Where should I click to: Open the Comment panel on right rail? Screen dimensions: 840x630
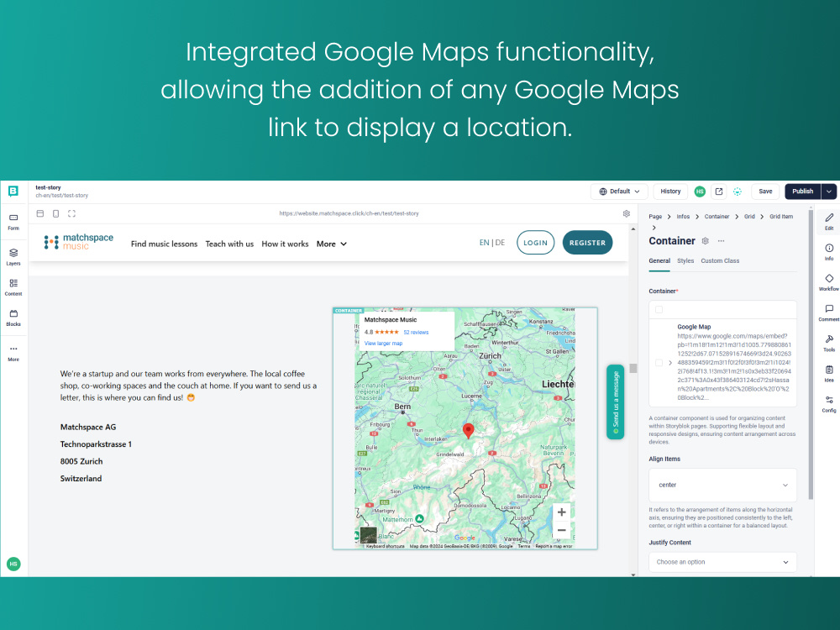[x=829, y=312]
